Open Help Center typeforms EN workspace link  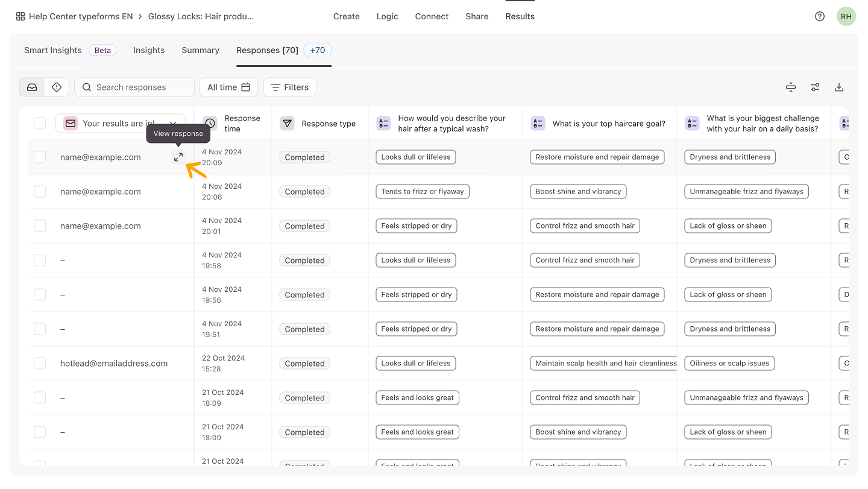point(81,16)
